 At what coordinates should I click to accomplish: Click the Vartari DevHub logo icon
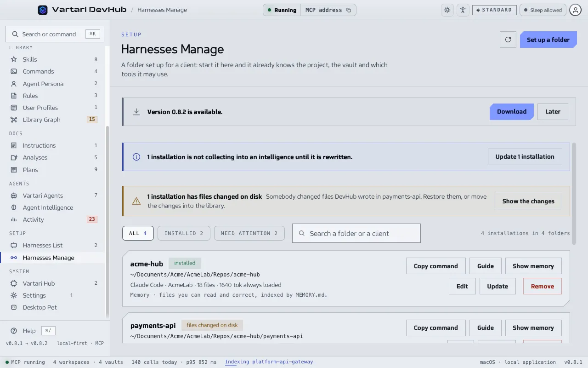[x=43, y=10]
